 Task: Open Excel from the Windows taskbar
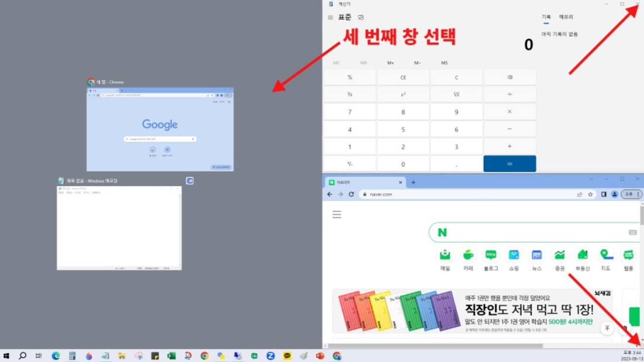pos(171,356)
